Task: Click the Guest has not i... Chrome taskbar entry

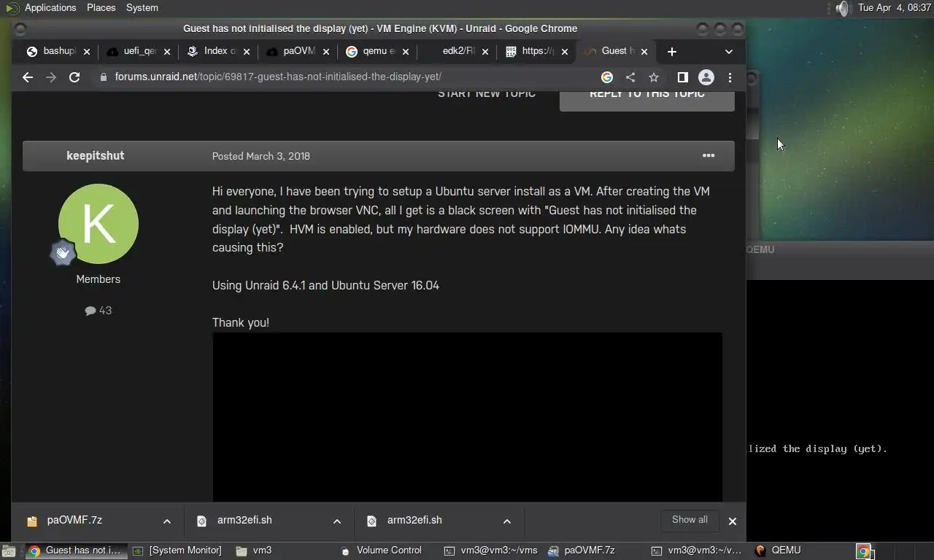Action: [x=75, y=551]
